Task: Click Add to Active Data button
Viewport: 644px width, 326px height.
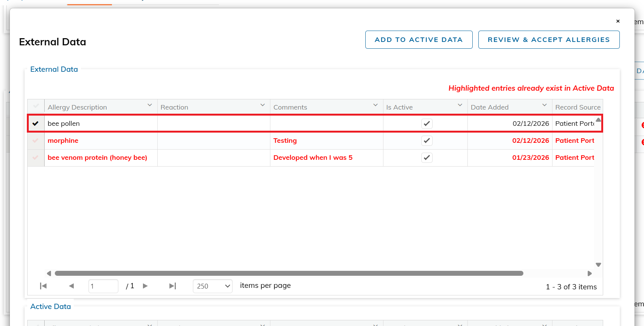Action: pos(419,40)
